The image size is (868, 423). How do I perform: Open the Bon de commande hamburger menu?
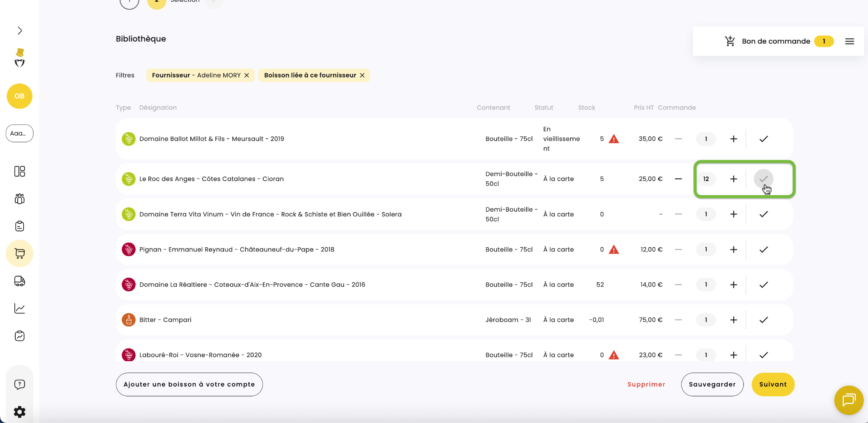pyautogui.click(x=849, y=41)
